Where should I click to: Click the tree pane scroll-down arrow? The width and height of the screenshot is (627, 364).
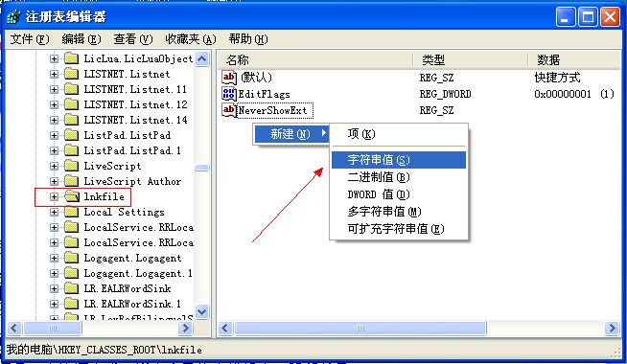click(202, 311)
